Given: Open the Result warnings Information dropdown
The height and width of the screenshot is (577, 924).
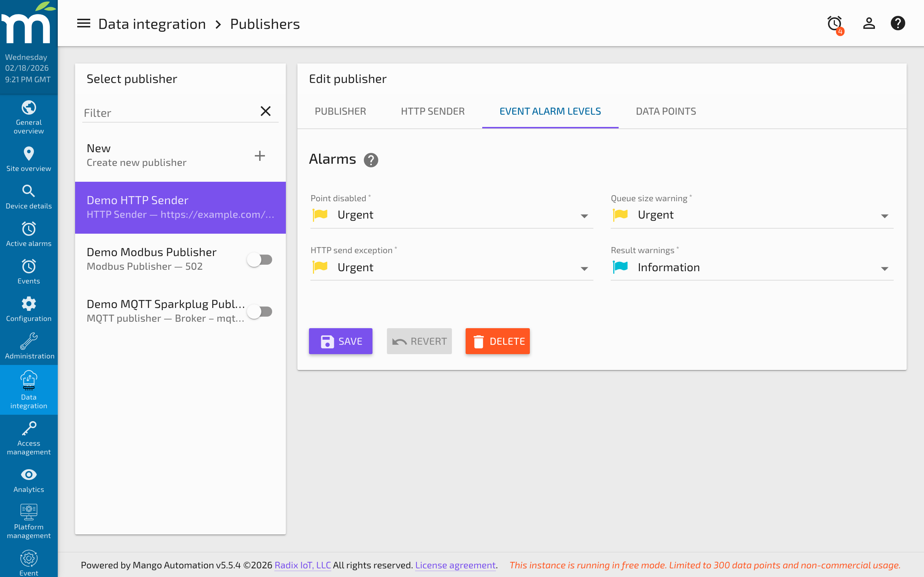Looking at the screenshot, I should (x=751, y=268).
